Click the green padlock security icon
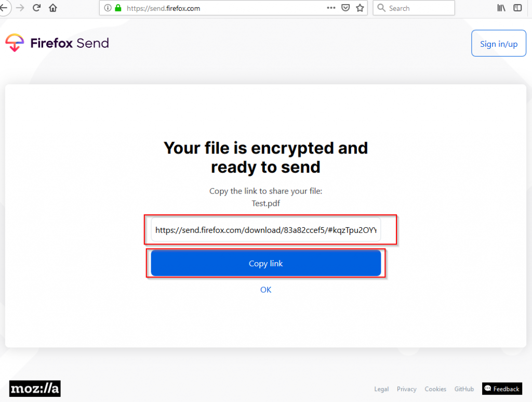Screen dimensions: 532x402 pos(118,8)
